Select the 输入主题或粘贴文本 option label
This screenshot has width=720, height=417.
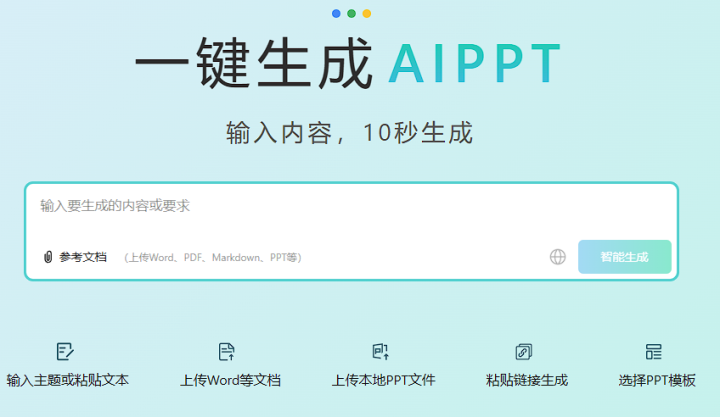point(68,380)
